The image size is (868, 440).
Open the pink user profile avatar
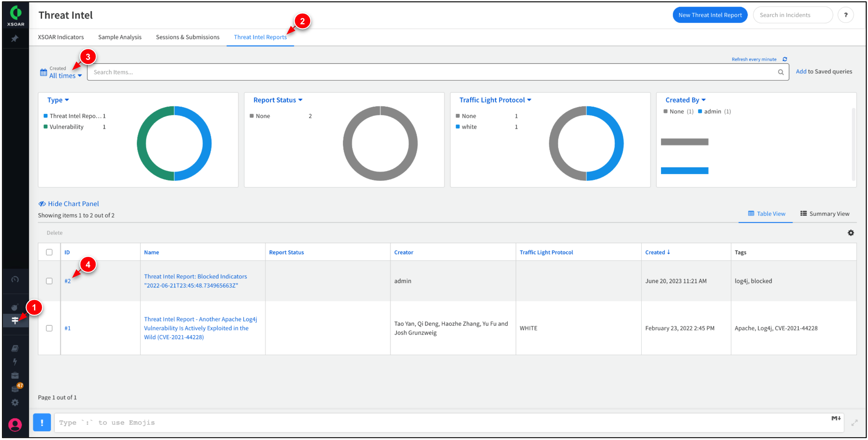(x=15, y=425)
